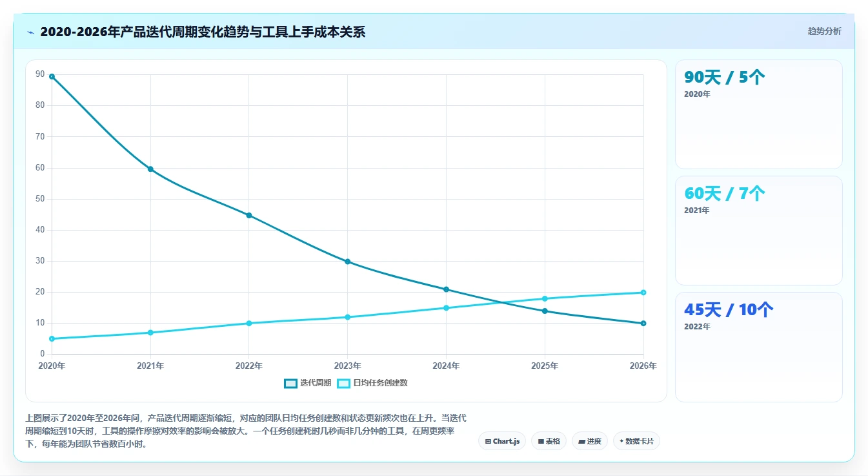
Task: Click the 2026 日均任务创建数 point at 20
Action: (x=643, y=293)
